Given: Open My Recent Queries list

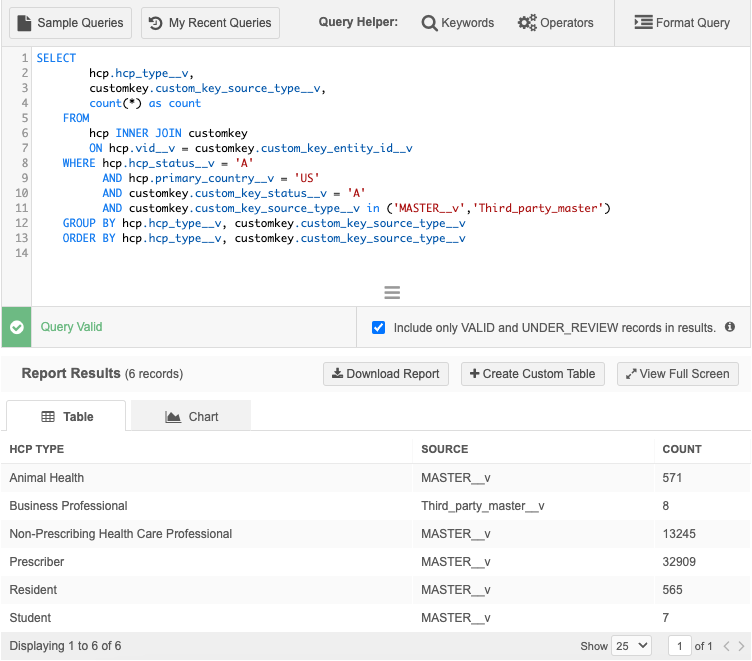Looking at the screenshot, I should click(210, 23).
